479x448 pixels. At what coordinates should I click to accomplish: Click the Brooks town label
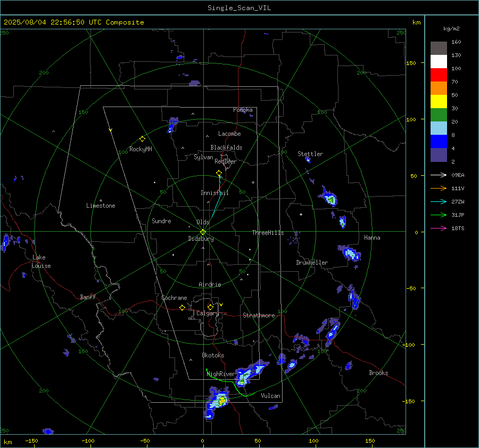pos(378,373)
